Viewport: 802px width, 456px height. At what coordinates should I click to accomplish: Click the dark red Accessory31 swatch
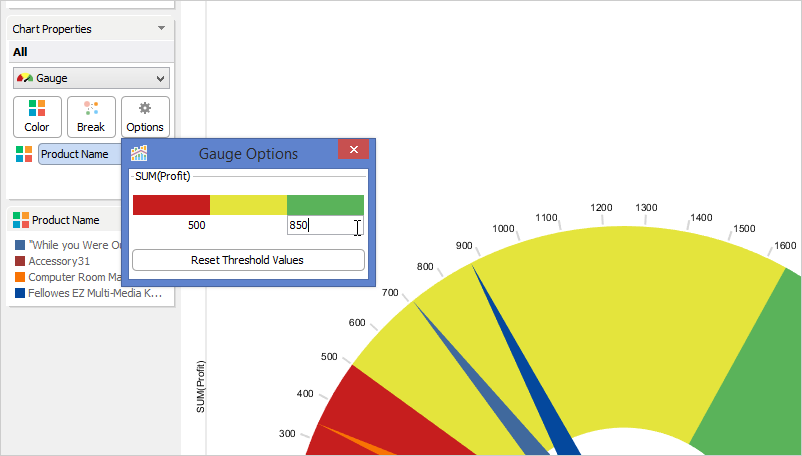20,261
